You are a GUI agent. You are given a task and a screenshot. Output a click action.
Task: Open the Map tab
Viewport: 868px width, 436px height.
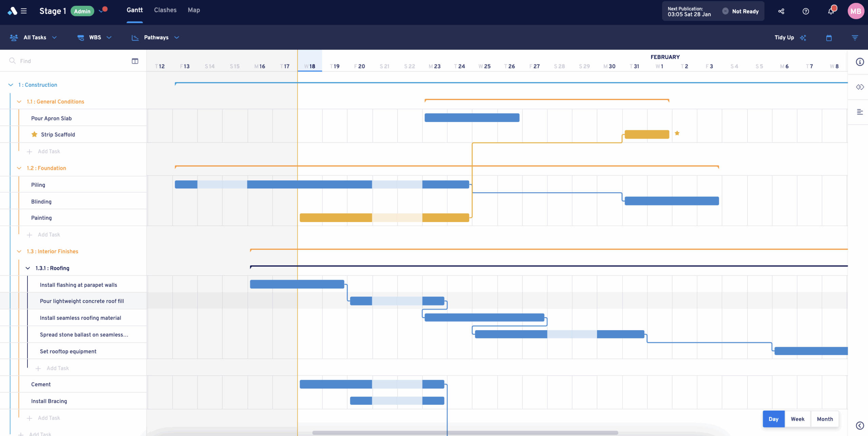click(194, 10)
